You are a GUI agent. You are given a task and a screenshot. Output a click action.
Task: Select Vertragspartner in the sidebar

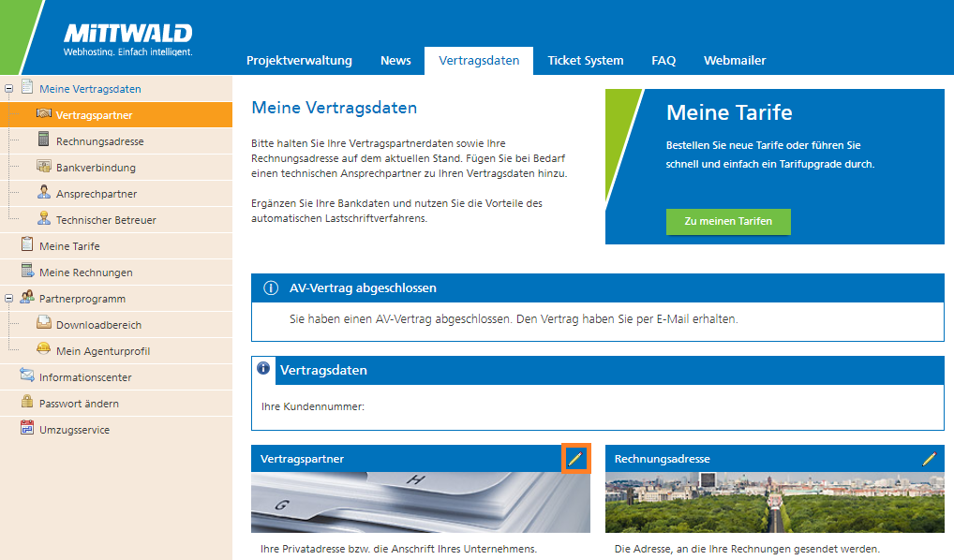[x=95, y=115]
